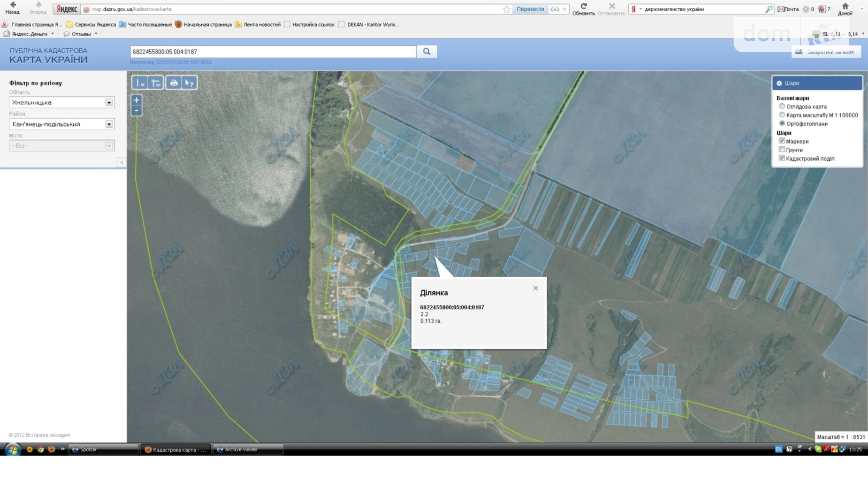Click the cadastral number search magnifier
Viewport: 868px width, 488px height.
[x=426, y=52]
